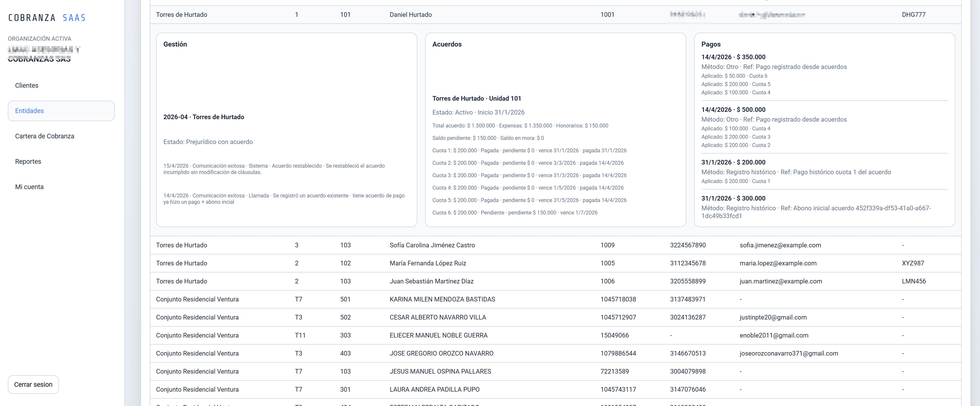The width and height of the screenshot is (980, 406).
Task: Select CESAR ALBERTO NAVARRO VILLA row
Action: tap(555, 318)
